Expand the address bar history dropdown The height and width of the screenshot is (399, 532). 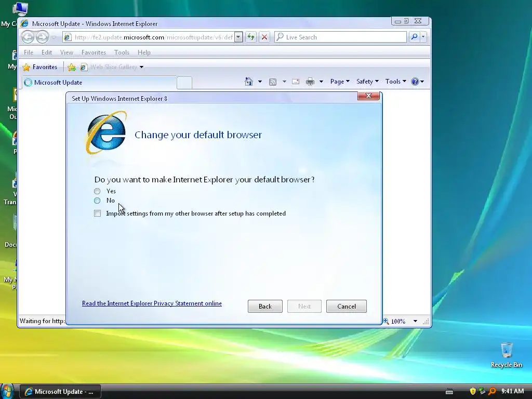point(238,37)
